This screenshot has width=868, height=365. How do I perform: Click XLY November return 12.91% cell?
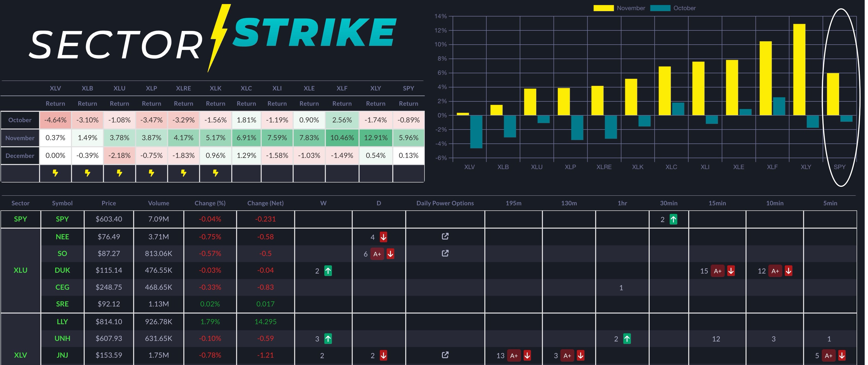tap(375, 138)
